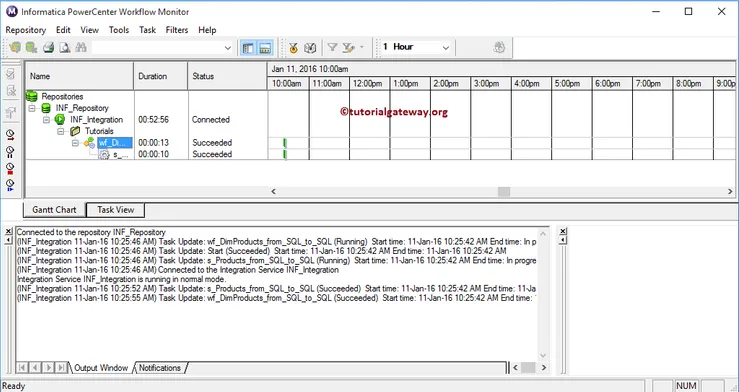This screenshot has height=392, width=739.
Task: Click the 00:00:13 duration value
Action: tap(153, 143)
